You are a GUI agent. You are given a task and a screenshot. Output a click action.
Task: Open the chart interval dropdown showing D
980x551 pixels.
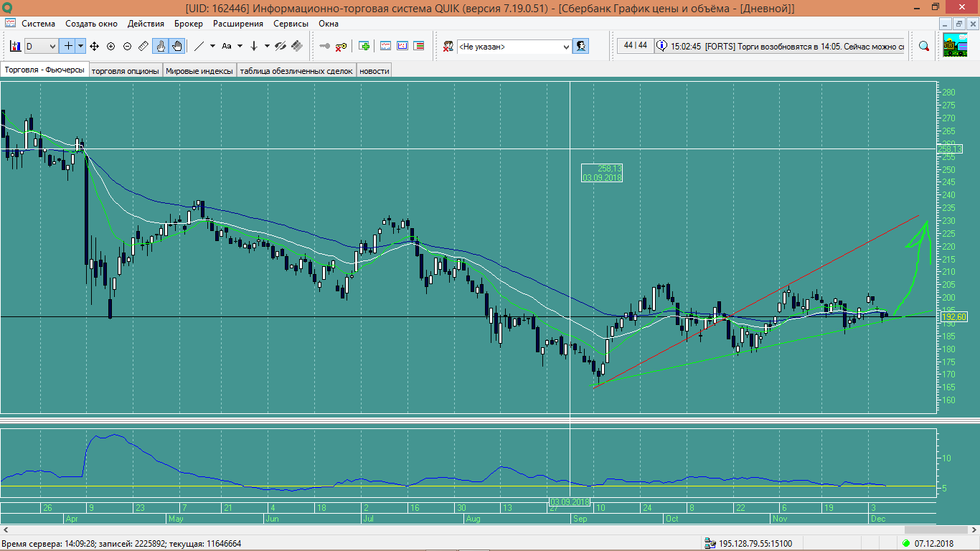(42, 46)
